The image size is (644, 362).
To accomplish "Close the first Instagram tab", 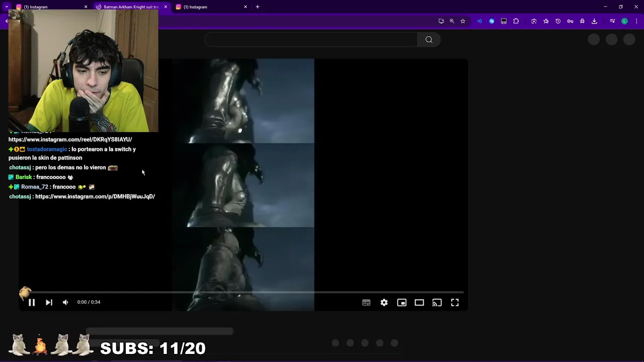I will pyautogui.click(x=86, y=7).
